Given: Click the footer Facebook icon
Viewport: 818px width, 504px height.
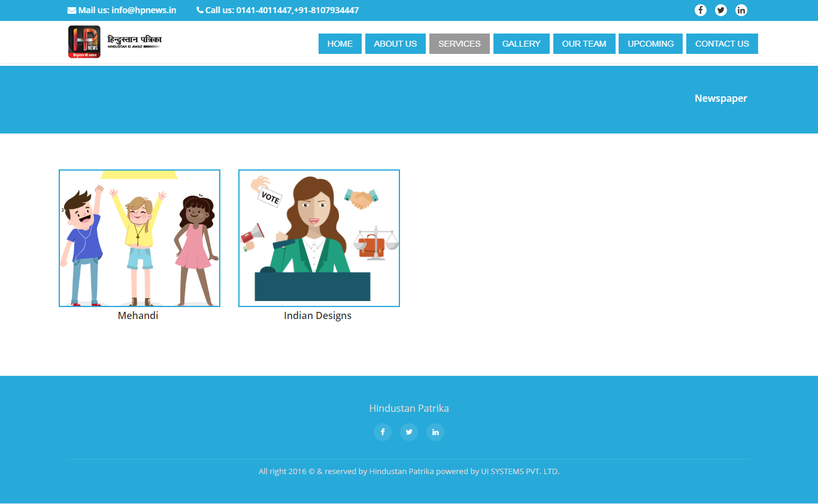Looking at the screenshot, I should point(383,432).
